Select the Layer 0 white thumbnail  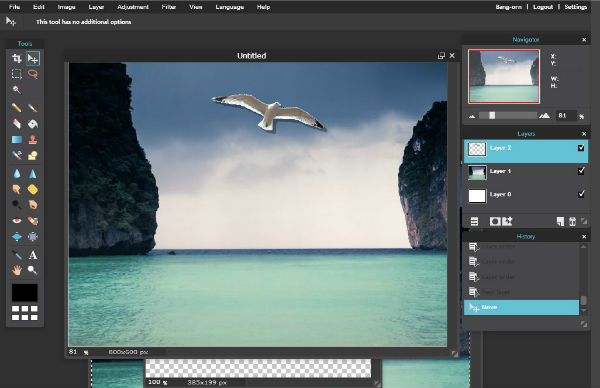coord(477,196)
